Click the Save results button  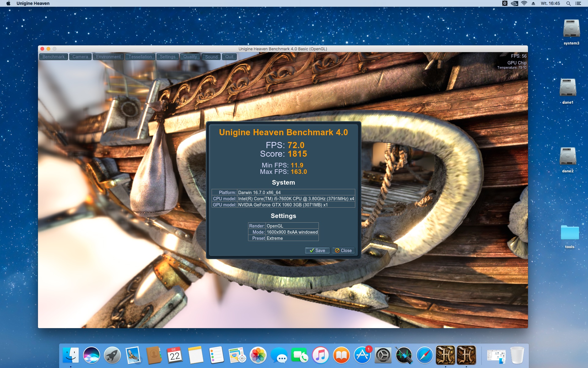pos(317,251)
